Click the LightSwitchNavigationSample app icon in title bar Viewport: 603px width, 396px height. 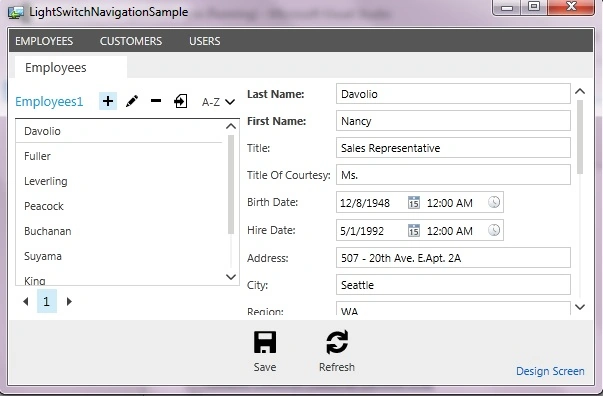pyautogui.click(x=16, y=12)
